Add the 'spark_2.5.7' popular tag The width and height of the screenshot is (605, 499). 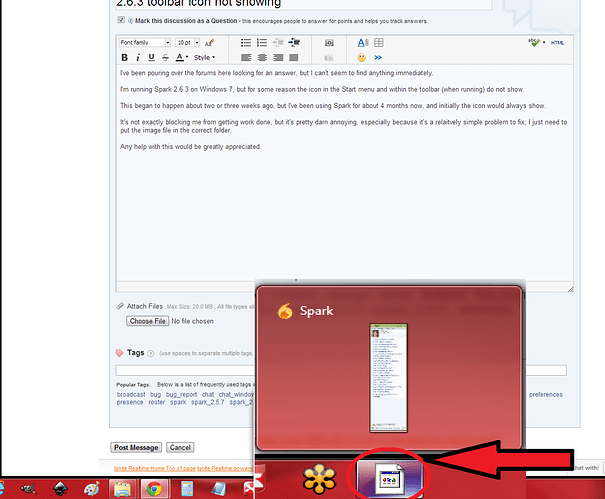pyautogui.click(x=208, y=402)
